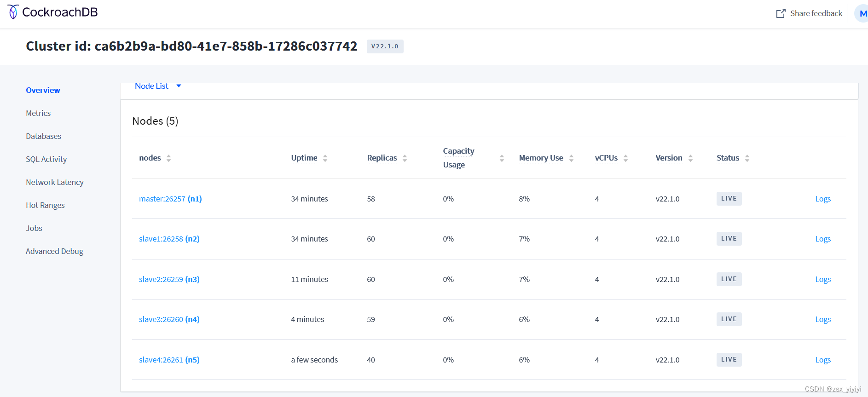View Logs for slave2 n3
Screen dimensions: 868x397
(x=823, y=279)
